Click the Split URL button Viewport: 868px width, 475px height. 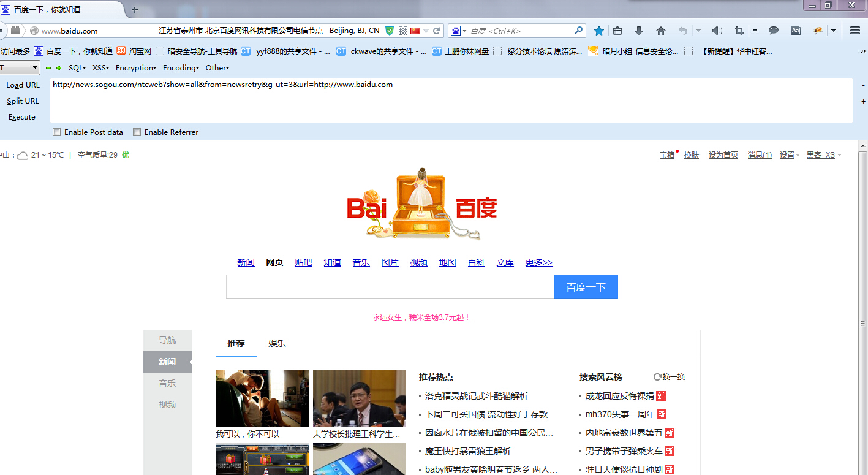coord(23,101)
